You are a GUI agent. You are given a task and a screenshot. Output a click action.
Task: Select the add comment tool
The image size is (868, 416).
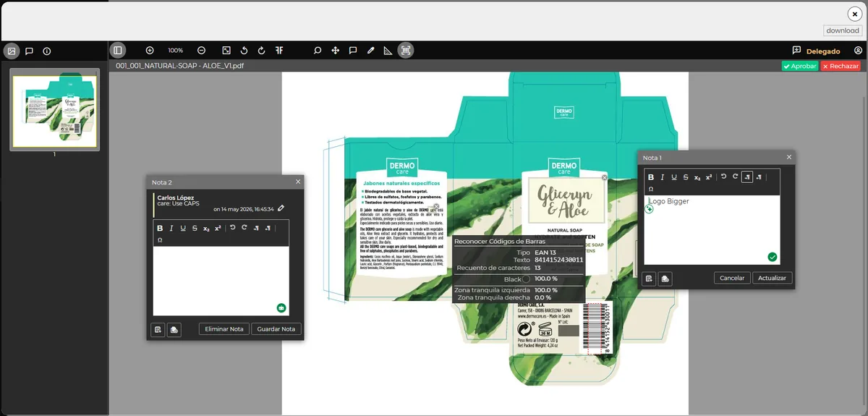(353, 51)
